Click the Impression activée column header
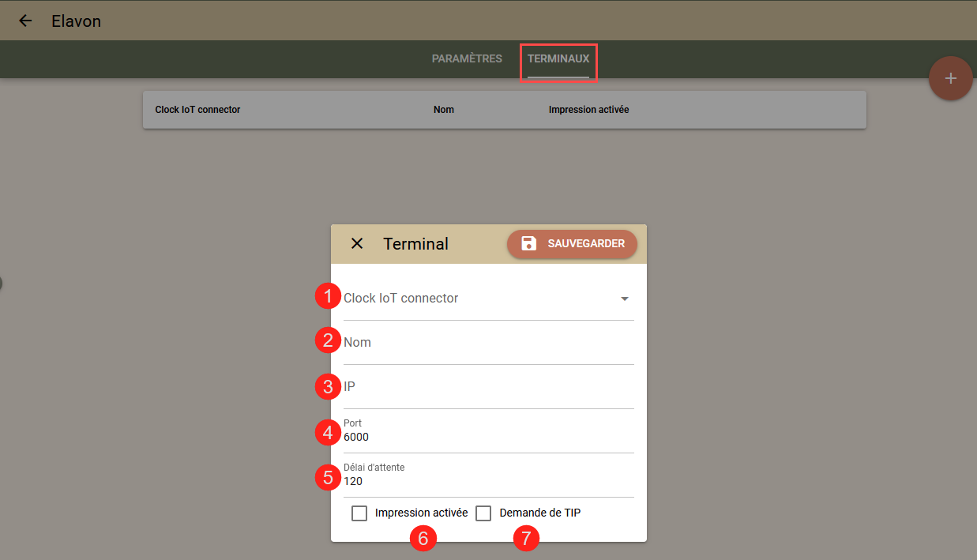This screenshot has height=560, width=977. pyautogui.click(x=589, y=110)
